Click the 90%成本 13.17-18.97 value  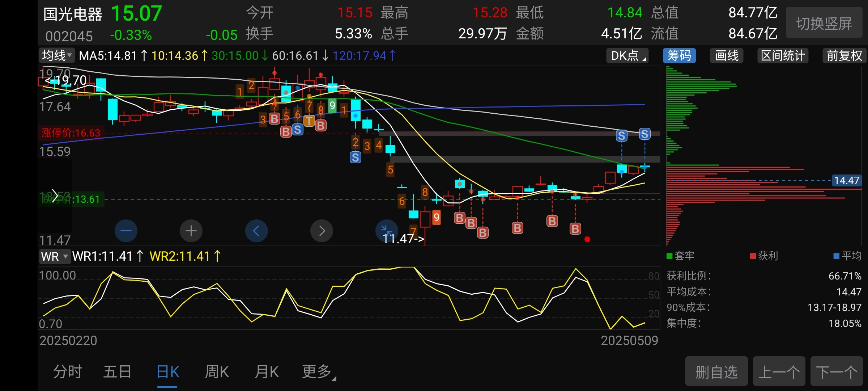pyautogui.click(x=835, y=307)
